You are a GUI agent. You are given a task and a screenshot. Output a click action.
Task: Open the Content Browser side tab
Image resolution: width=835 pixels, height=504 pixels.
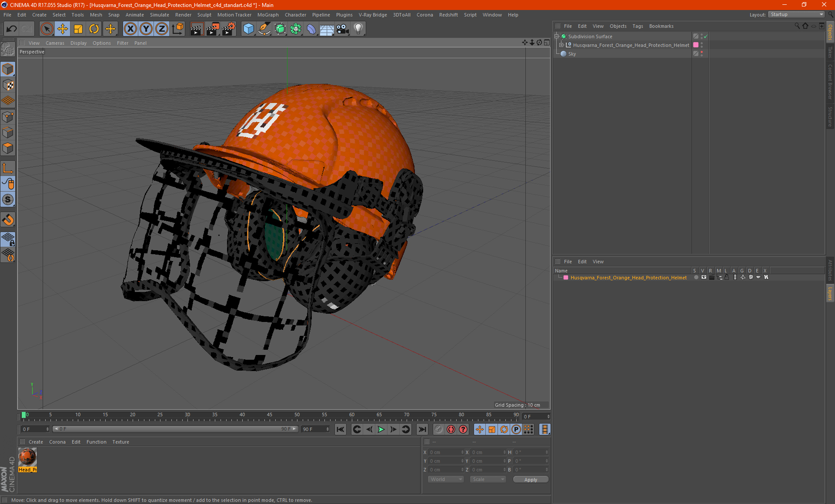(830, 82)
